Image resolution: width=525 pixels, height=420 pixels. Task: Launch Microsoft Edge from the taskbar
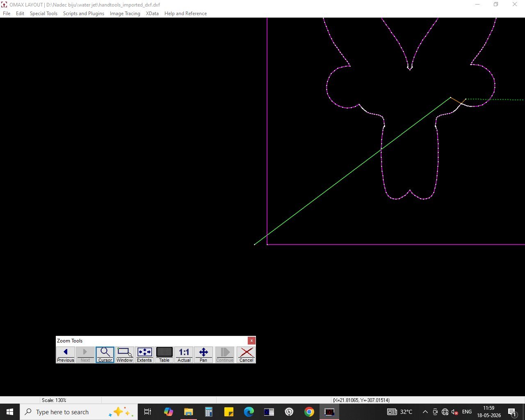tap(249, 412)
